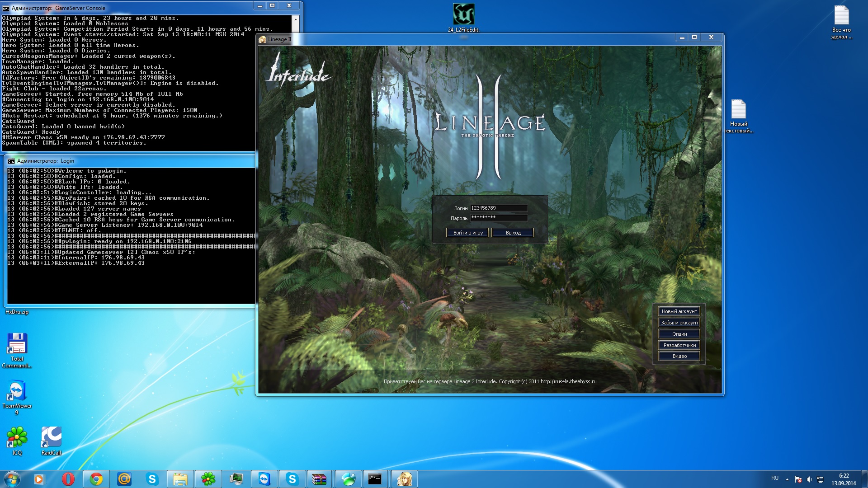Click the 'Разработчики' button
The width and height of the screenshot is (868, 488).
click(679, 345)
